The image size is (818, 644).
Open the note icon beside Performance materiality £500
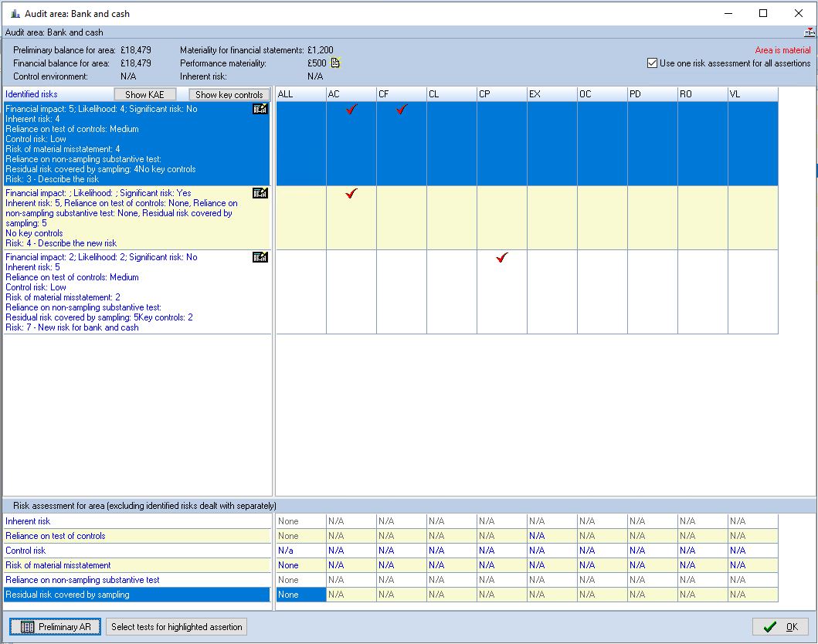(335, 63)
